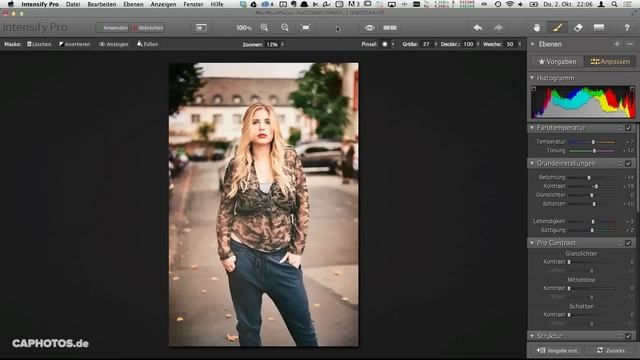Open help with the question mark icon

627,28
